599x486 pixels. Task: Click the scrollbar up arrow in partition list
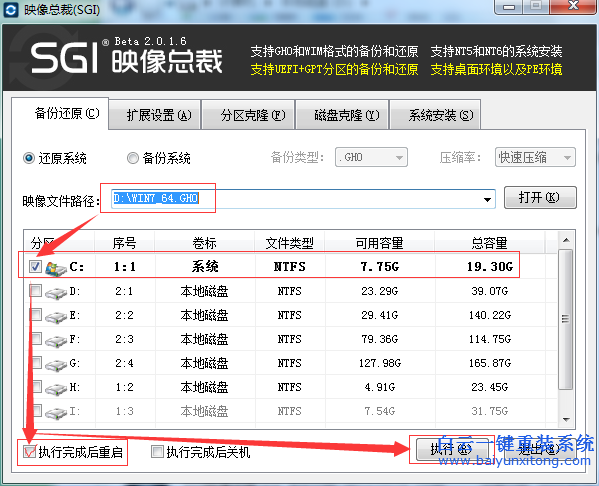click(566, 240)
